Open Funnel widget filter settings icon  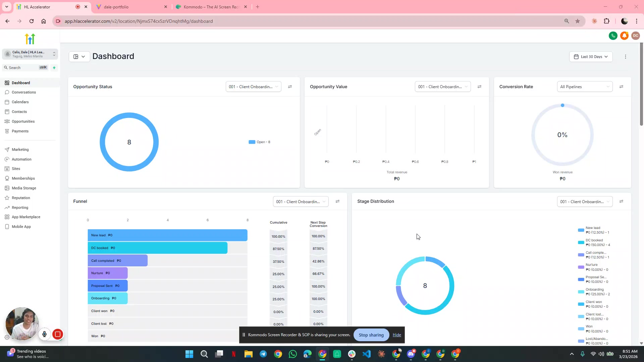point(337,201)
